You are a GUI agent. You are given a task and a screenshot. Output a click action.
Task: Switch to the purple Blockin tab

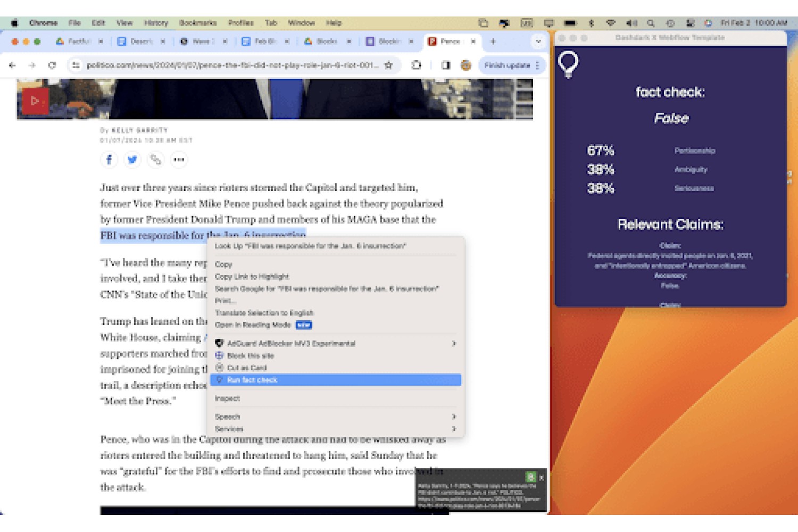point(389,41)
